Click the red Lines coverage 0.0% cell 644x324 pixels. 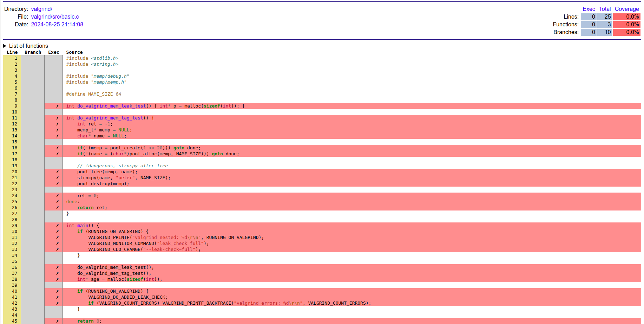(626, 17)
